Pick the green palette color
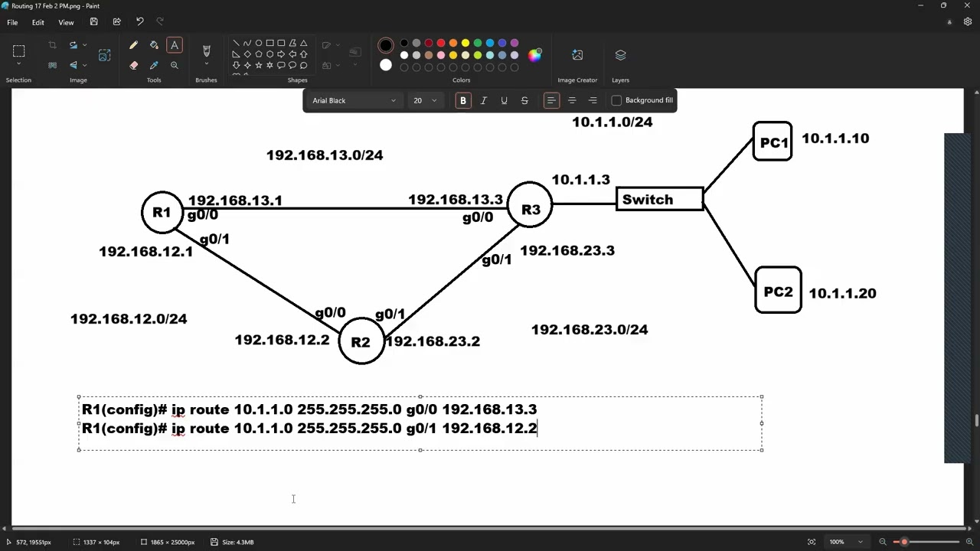The image size is (980, 551). (x=478, y=43)
